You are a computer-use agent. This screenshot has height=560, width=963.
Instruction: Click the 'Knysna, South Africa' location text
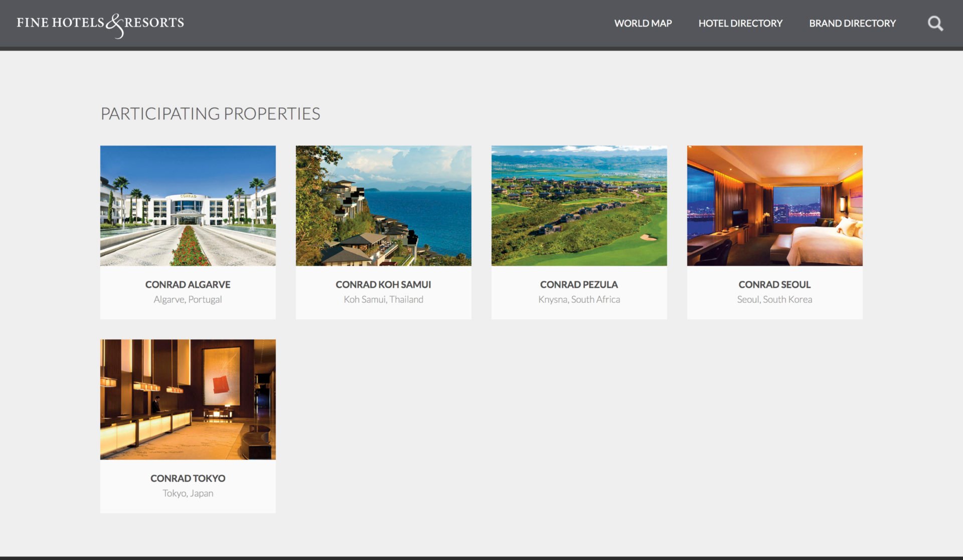point(579,299)
